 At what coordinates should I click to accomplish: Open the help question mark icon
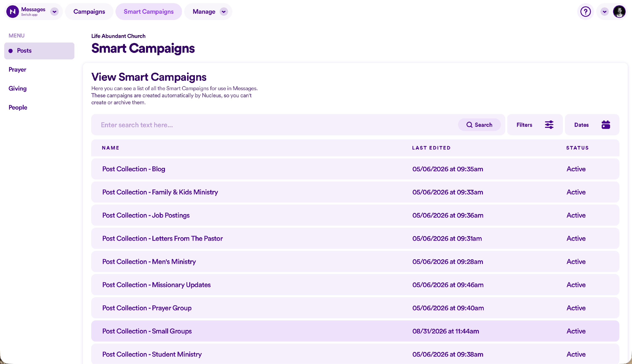click(585, 12)
